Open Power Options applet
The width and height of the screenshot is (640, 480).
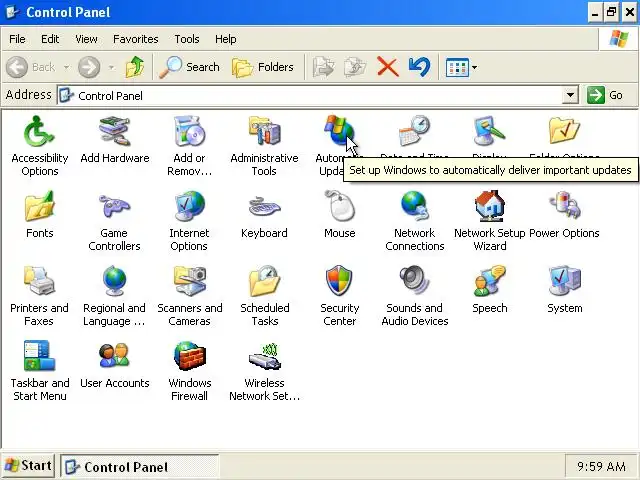pos(564,206)
